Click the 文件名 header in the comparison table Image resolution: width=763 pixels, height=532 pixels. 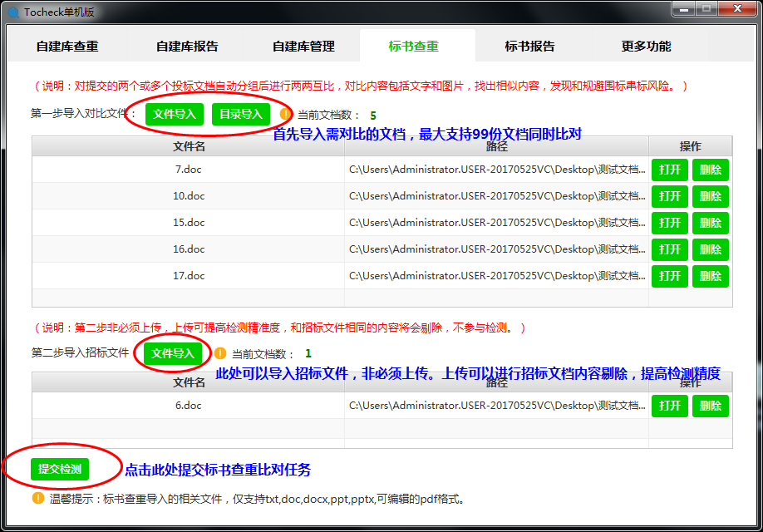pos(189,146)
